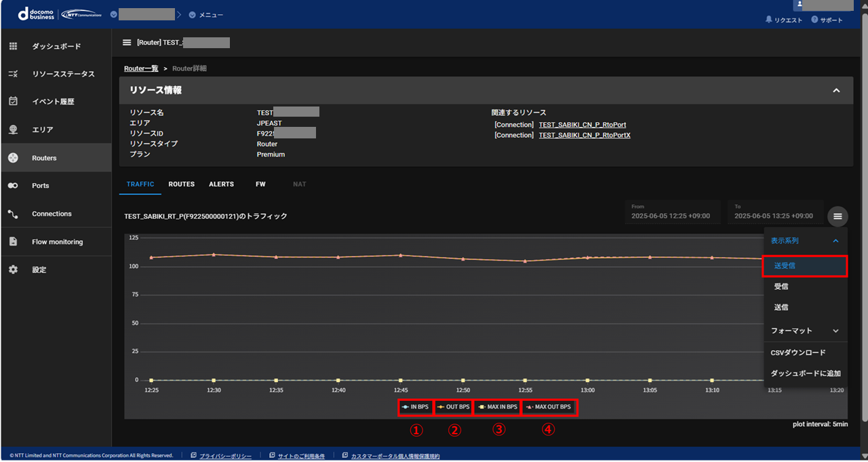
Task: Collapse the 表示系列 menu section
Action: coord(835,241)
